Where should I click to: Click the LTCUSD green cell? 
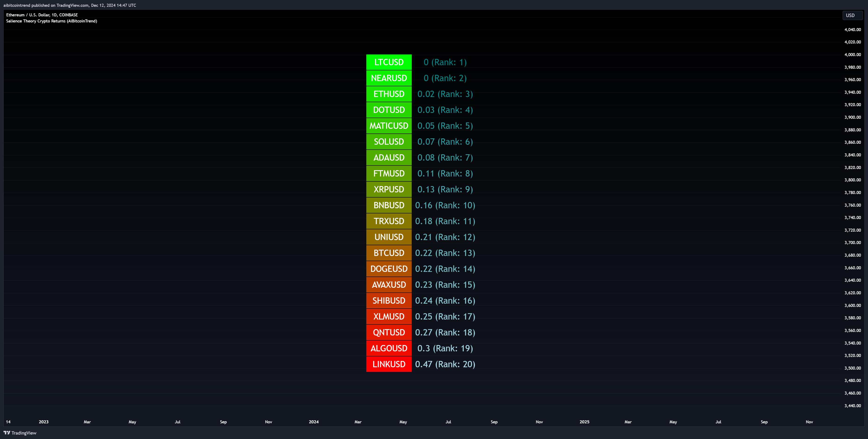click(x=389, y=62)
